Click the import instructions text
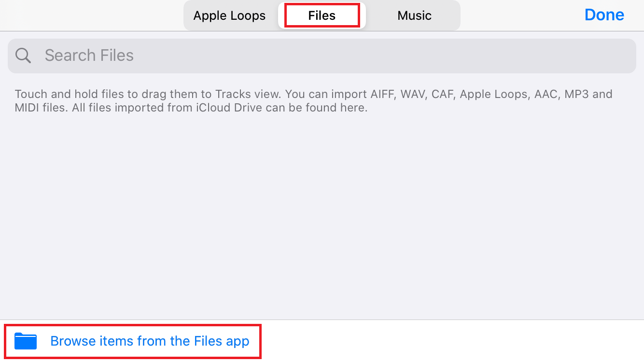The height and width of the screenshot is (362, 644). [x=314, y=101]
